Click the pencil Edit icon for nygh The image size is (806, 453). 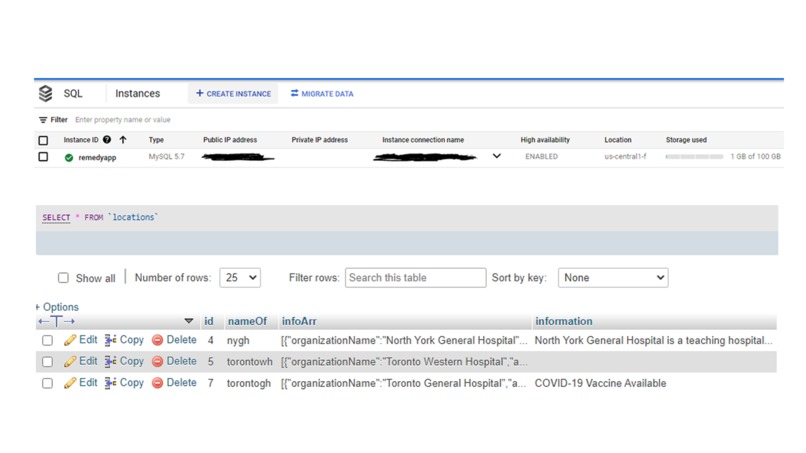click(x=70, y=340)
